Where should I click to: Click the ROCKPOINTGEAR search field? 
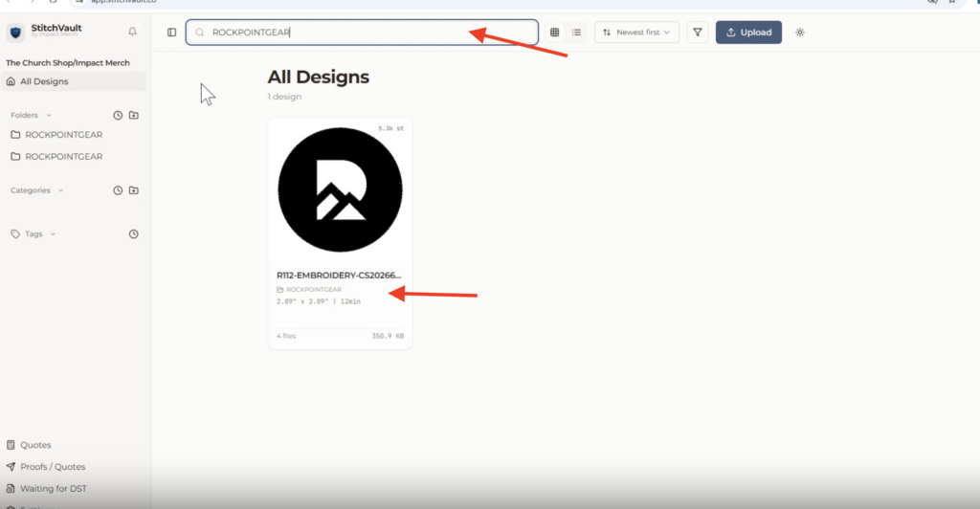pyautogui.click(x=362, y=33)
